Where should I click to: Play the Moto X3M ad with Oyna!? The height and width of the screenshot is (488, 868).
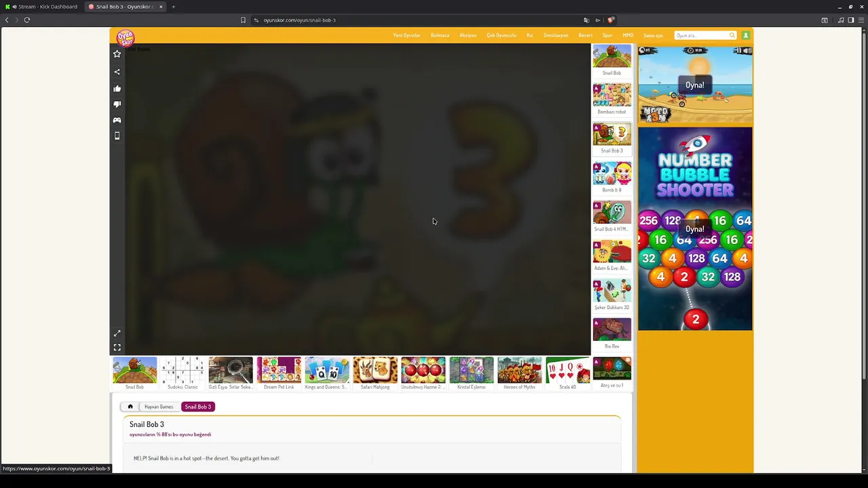tap(694, 85)
